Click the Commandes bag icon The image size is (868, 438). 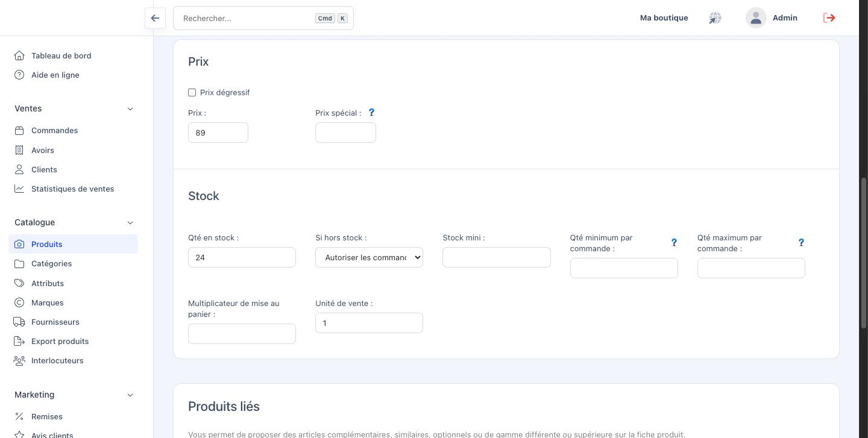tap(19, 130)
